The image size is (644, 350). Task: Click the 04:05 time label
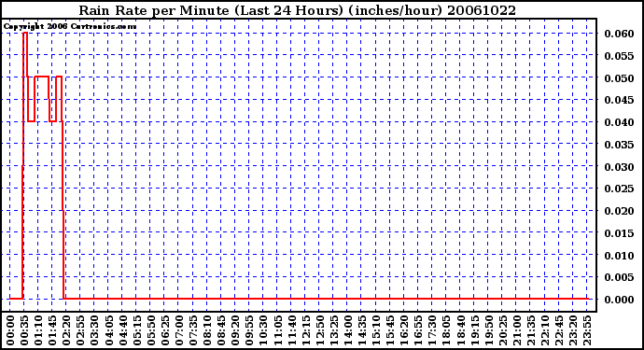point(108,330)
